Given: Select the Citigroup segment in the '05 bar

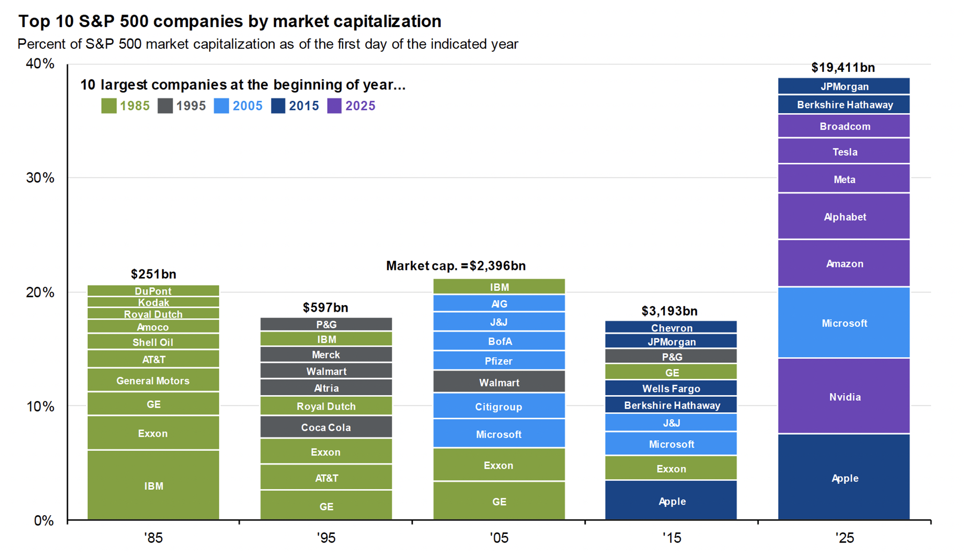Looking at the screenshot, I should [x=499, y=406].
